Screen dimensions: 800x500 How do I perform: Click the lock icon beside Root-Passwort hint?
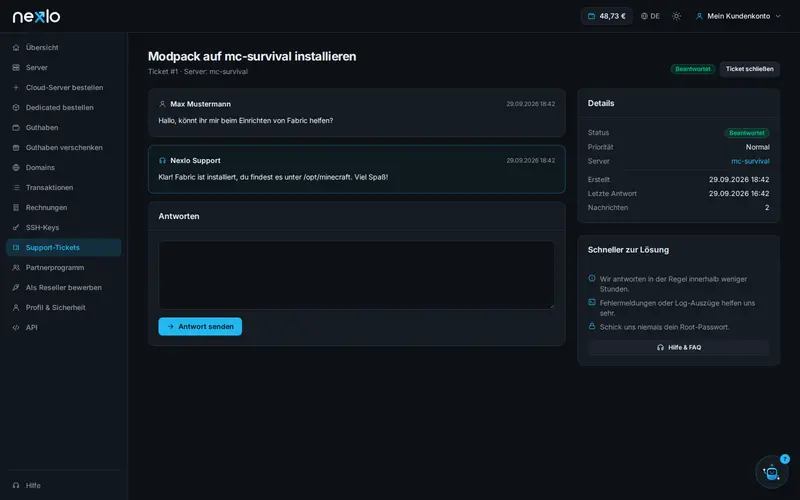(x=592, y=326)
